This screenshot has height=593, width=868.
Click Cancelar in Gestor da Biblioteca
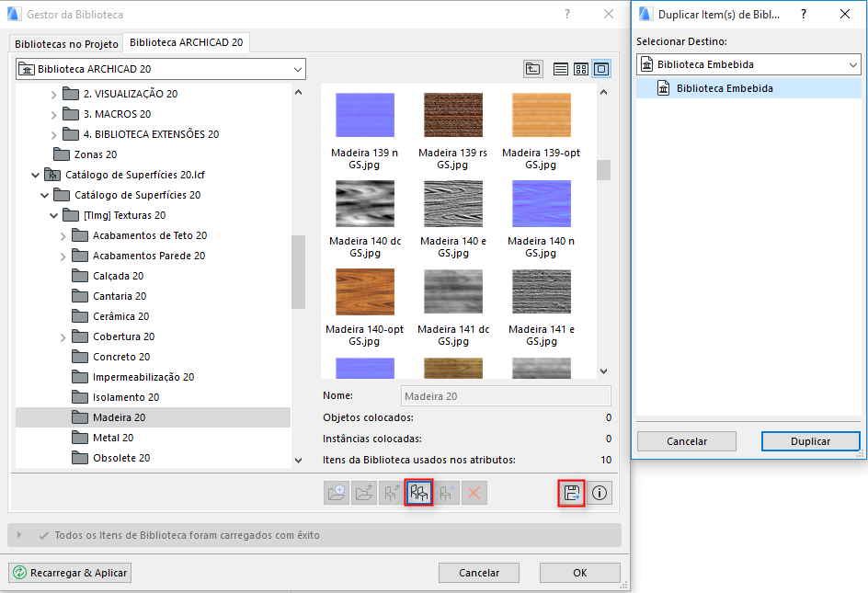(x=479, y=573)
